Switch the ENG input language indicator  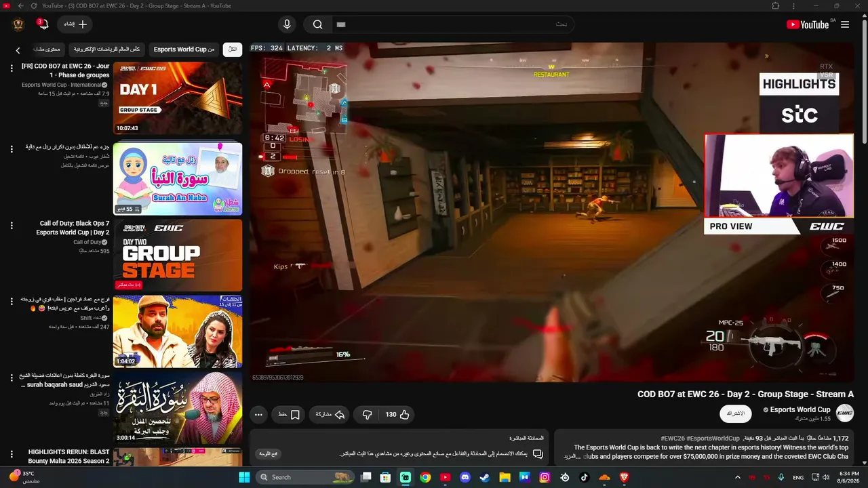click(798, 477)
